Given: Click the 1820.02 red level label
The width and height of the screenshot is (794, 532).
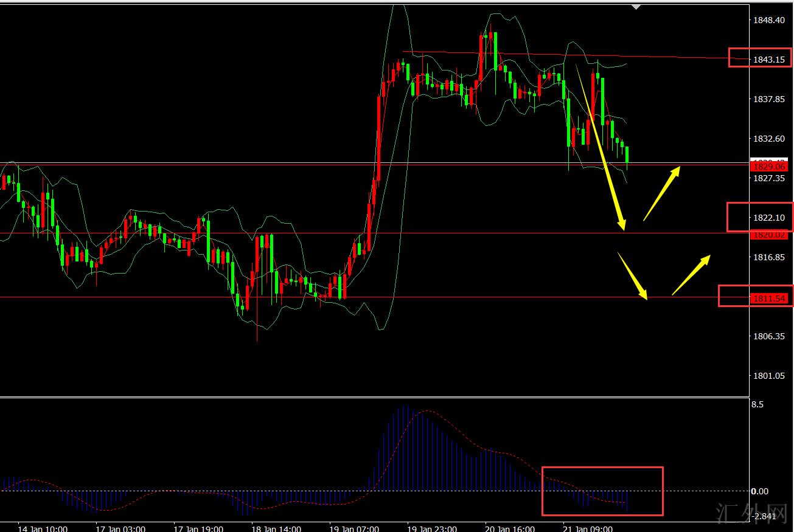Looking at the screenshot, I should (x=770, y=235).
